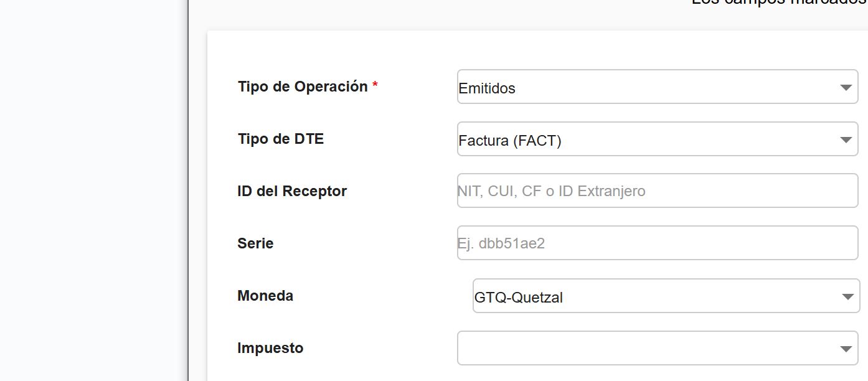Expand the Tipo de DTE dropdown arrow
The height and width of the screenshot is (381, 868).
tap(845, 139)
